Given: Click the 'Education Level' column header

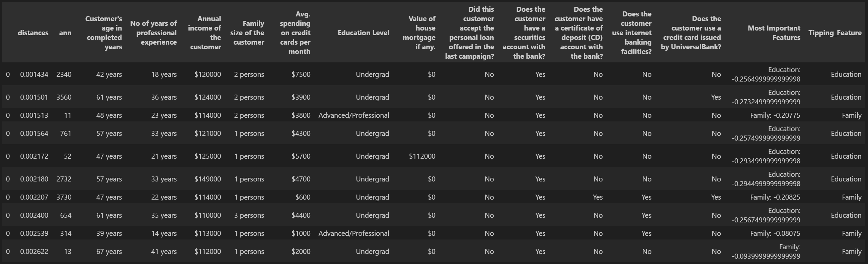Looking at the screenshot, I should pyautogui.click(x=363, y=33).
